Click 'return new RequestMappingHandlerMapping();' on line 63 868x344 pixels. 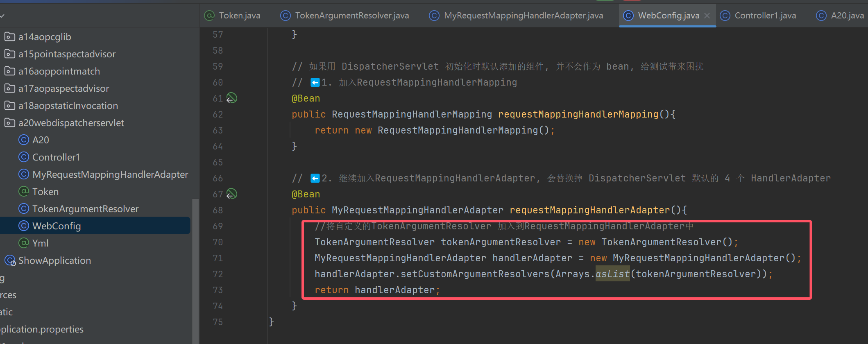click(x=435, y=130)
